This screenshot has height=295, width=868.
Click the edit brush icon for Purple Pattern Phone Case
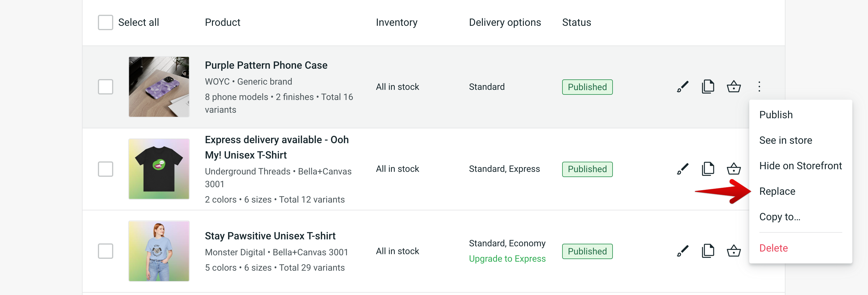coord(683,87)
